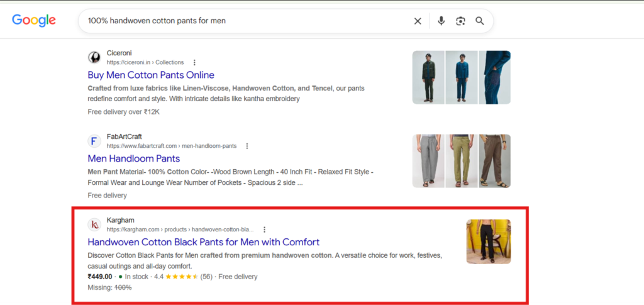Open 'Men Handloom Pants' result link
The height and width of the screenshot is (305, 644).
(x=134, y=158)
